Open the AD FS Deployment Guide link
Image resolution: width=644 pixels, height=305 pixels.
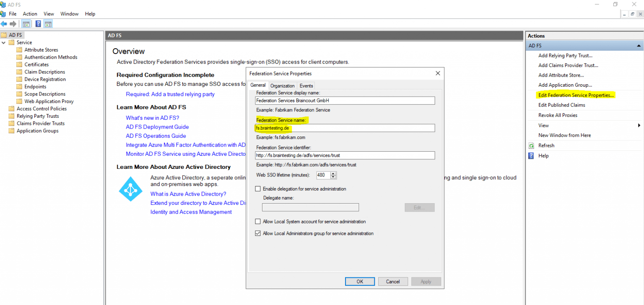157,127
